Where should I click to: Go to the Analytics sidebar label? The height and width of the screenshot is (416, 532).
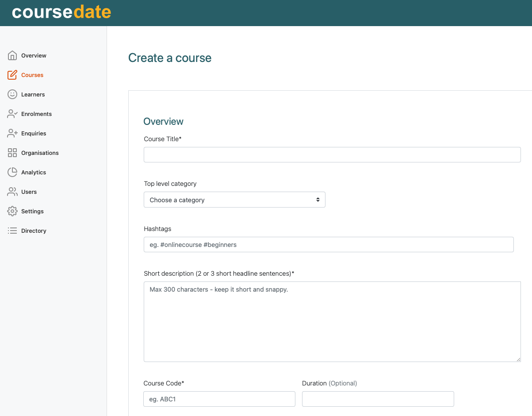click(34, 172)
